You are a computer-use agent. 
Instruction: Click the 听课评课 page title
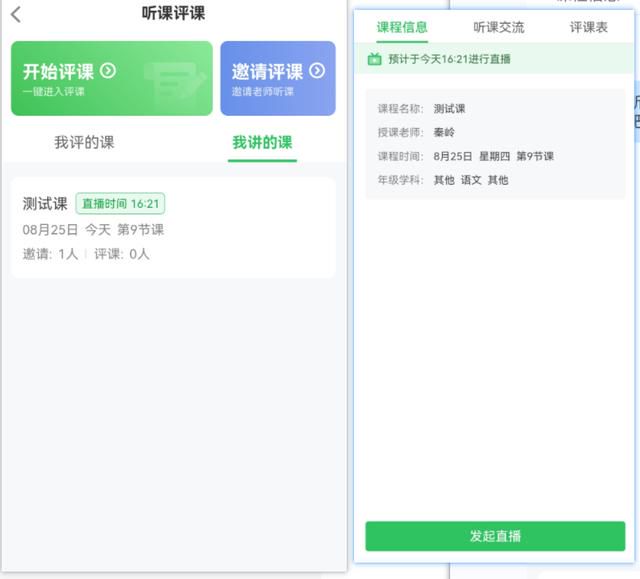[x=173, y=13]
